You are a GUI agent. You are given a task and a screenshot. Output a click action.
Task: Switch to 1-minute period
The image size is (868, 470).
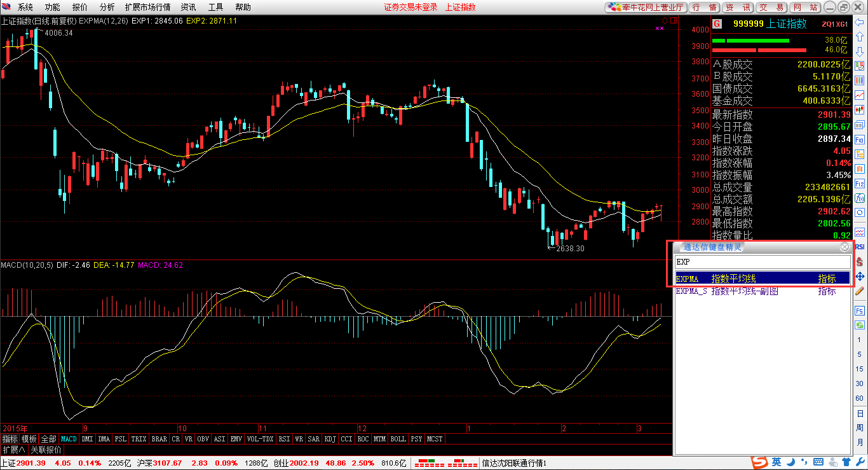coord(860,340)
